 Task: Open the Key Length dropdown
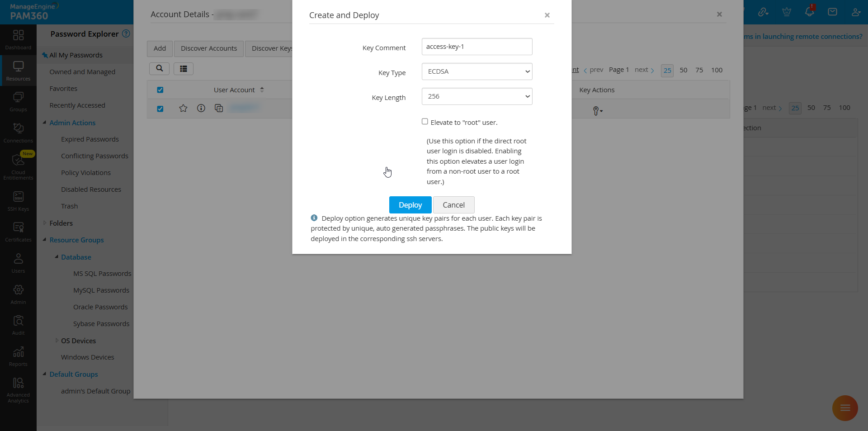pos(476,96)
